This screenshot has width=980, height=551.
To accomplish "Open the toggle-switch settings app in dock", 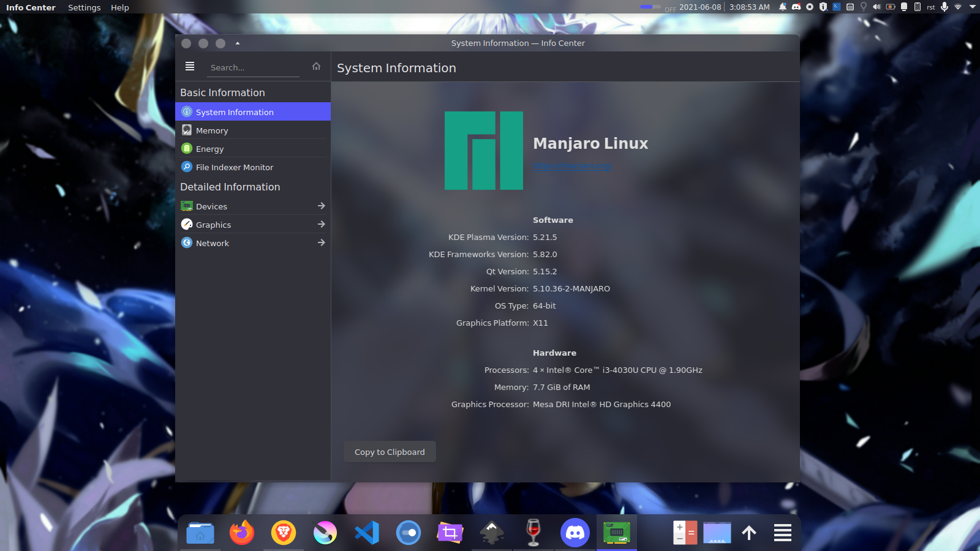I will tap(409, 533).
